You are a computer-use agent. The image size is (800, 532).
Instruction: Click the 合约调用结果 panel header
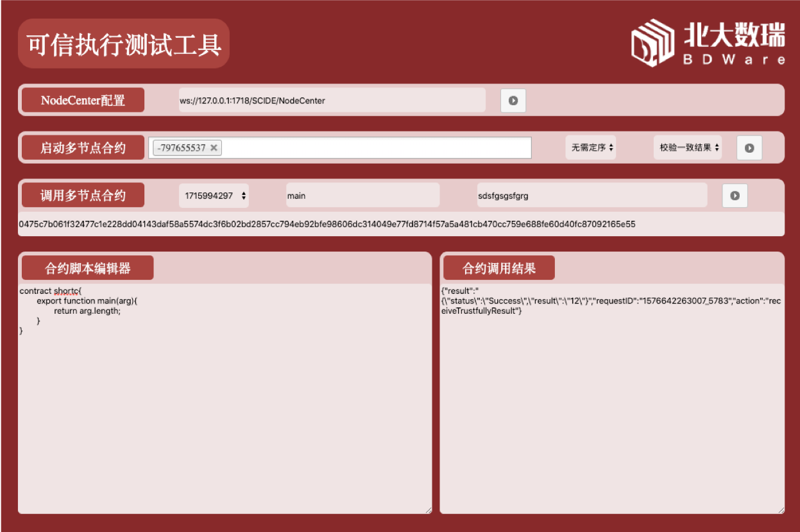click(x=498, y=268)
